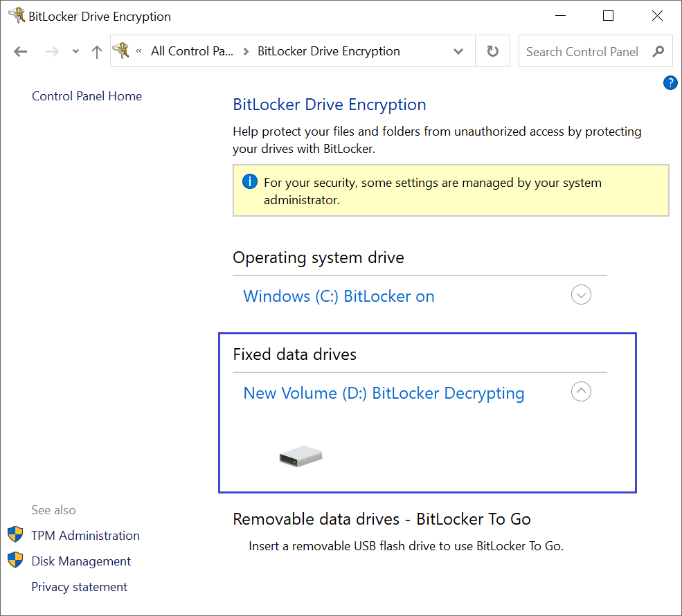Expand the breadcrumb arrow after All Control Pa...
This screenshot has width=682, height=616.
[x=246, y=51]
